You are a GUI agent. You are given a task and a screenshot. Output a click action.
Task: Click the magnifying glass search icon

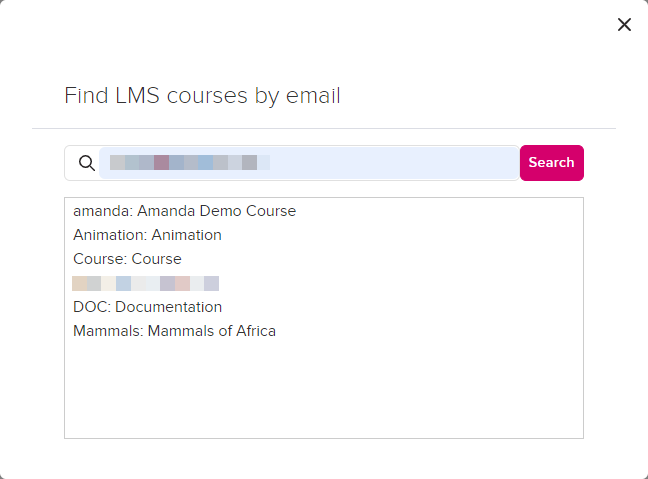pos(87,163)
